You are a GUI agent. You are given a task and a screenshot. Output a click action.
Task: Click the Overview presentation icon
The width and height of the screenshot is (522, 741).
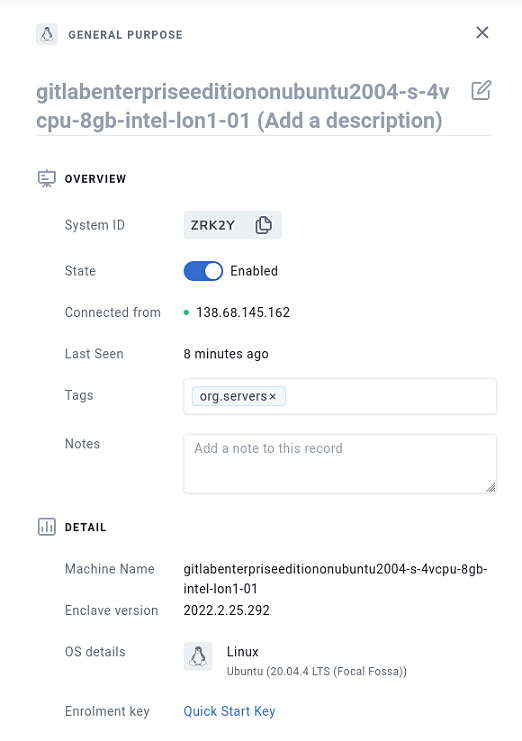pos(46,179)
